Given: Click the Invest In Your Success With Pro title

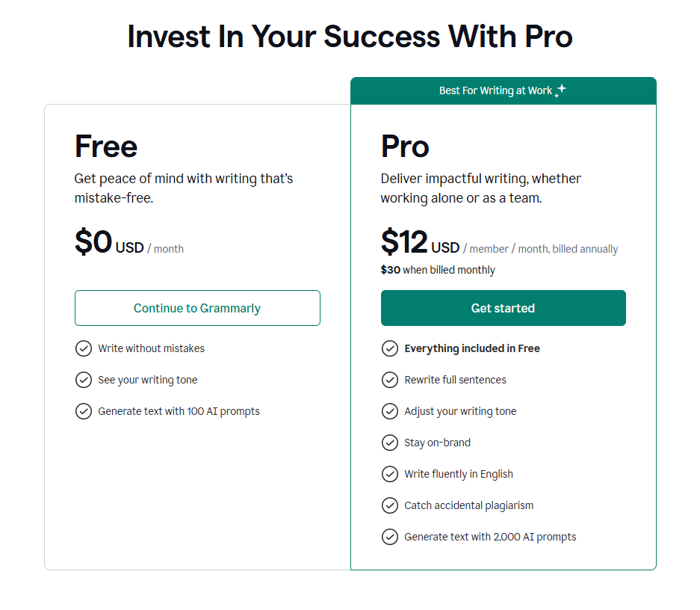Looking at the screenshot, I should 350,36.
